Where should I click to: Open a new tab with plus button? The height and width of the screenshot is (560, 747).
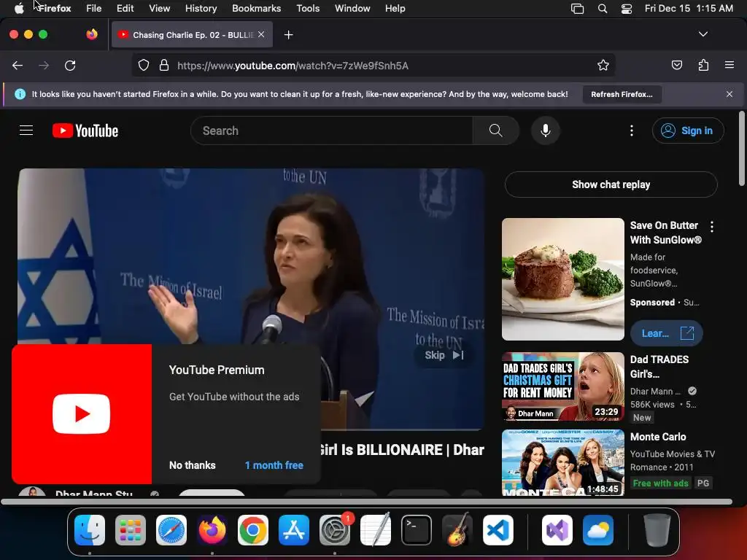pos(288,35)
